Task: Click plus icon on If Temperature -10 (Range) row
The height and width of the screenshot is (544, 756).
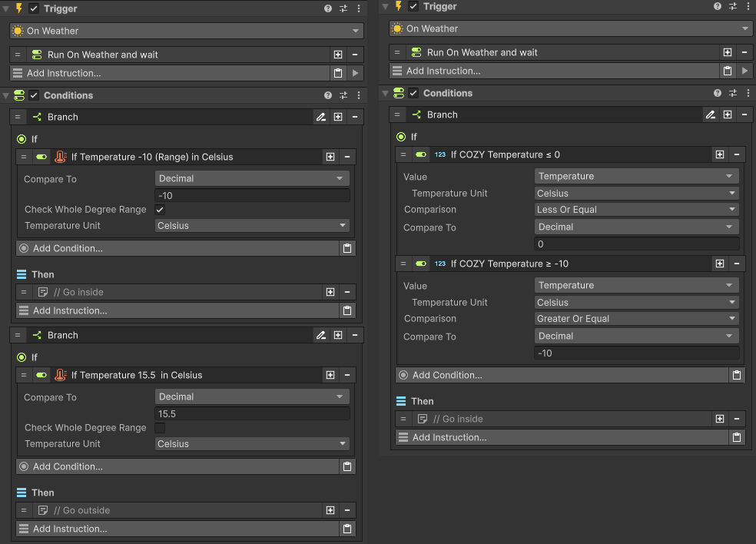Action: click(x=330, y=157)
